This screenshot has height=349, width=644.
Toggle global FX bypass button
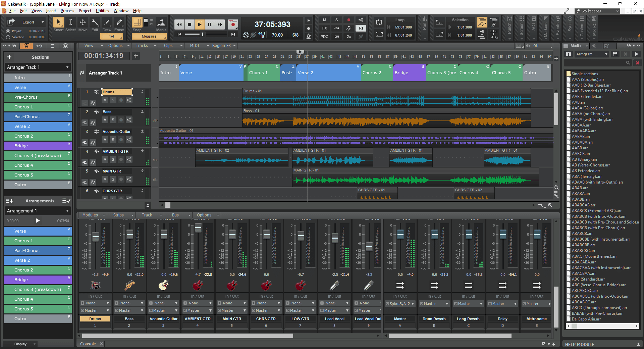pos(324,28)
